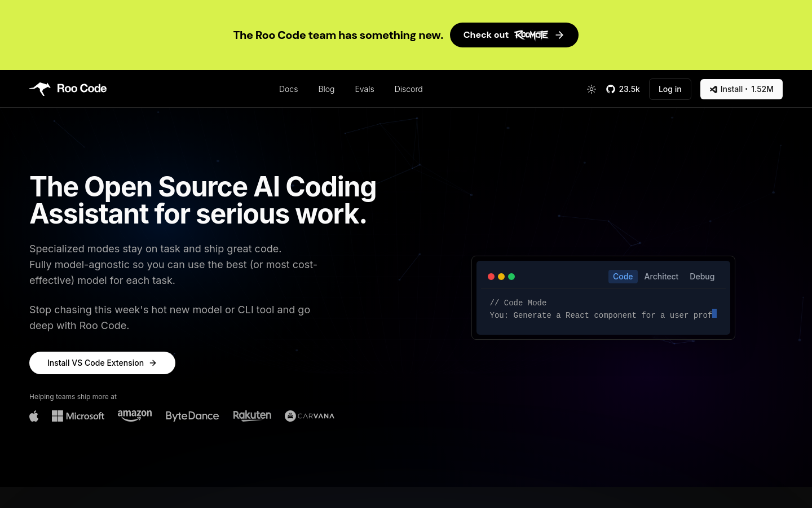
Task: Select the Code tab in the demo window
Action: pyautogui.click(x=623, y=276)
